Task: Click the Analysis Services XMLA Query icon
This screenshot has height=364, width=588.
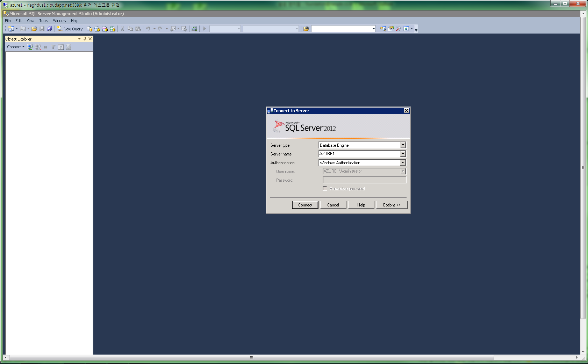Action: click(x=113, y=29)
